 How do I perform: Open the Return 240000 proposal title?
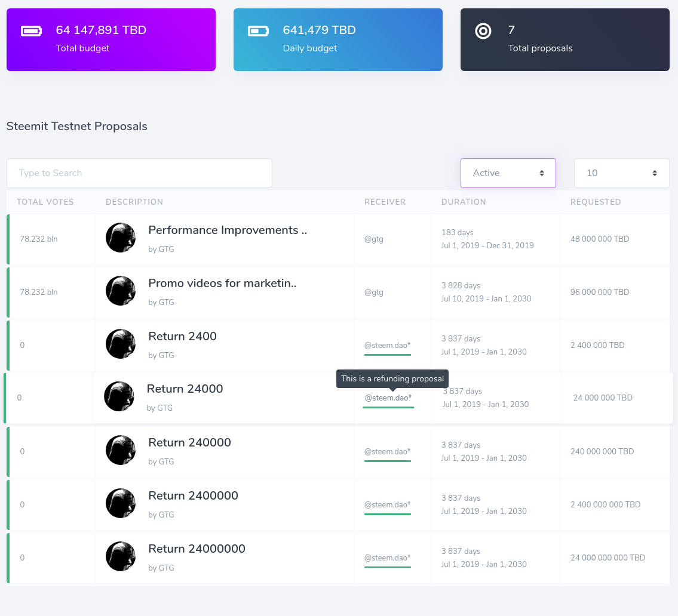coord(189,443)
